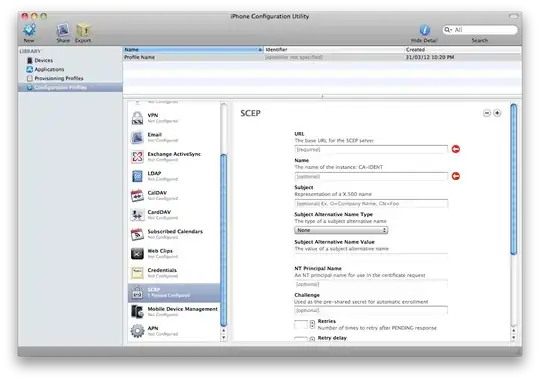Open the VPN payload section

pos(174,118)
